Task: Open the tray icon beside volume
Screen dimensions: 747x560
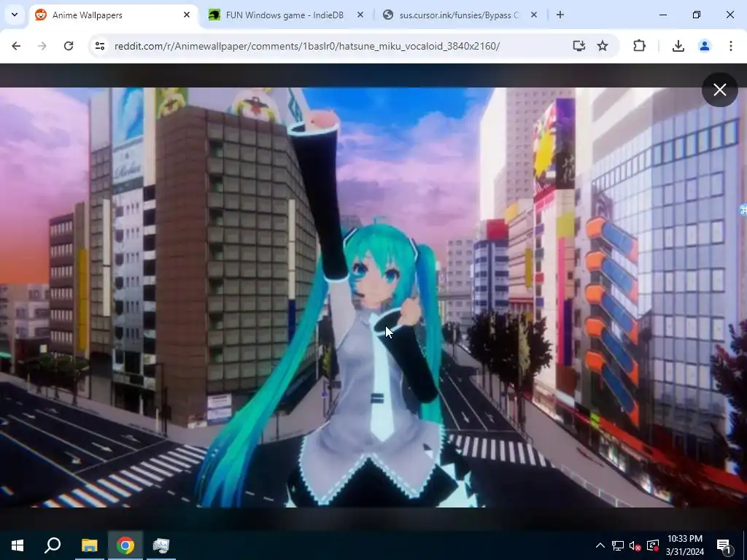Action: tap(653, 545)
